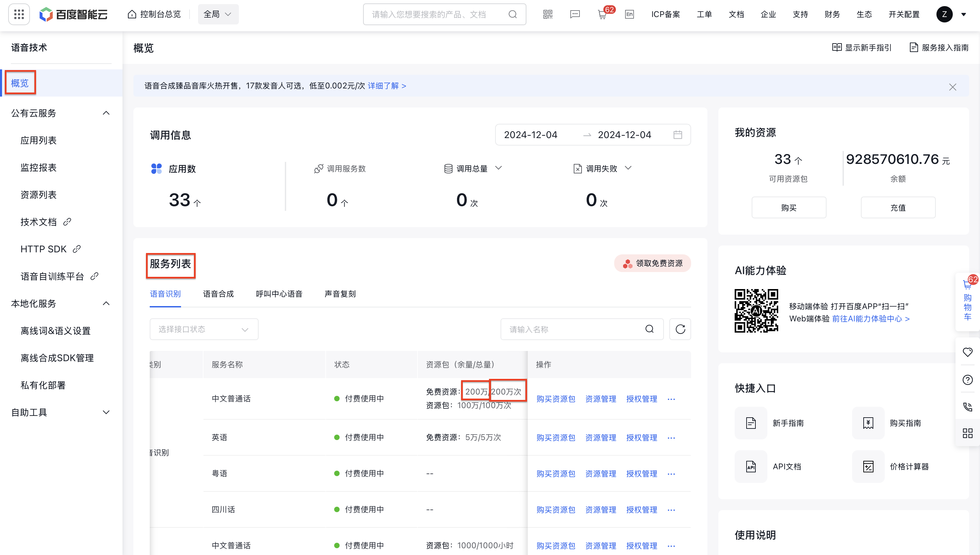Open 资源列表 in the sidebar
The height and width of the screenshot is (555, 980).
coord(38,195)
